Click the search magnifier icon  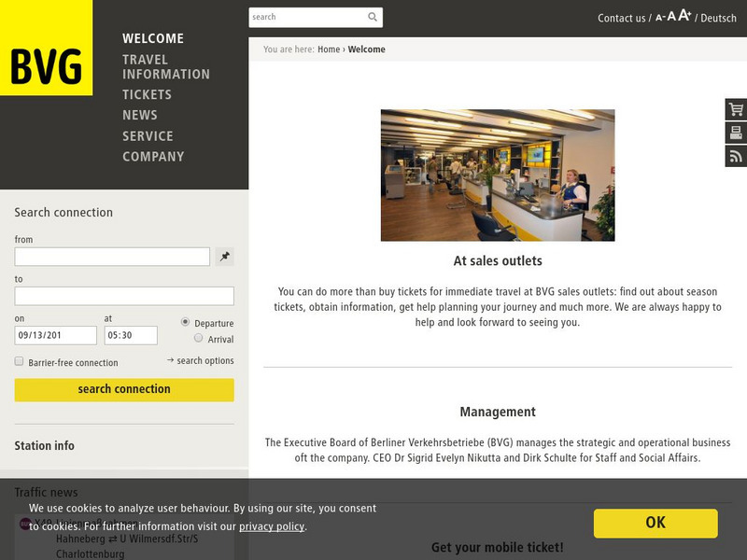click(x=372, y=17)
